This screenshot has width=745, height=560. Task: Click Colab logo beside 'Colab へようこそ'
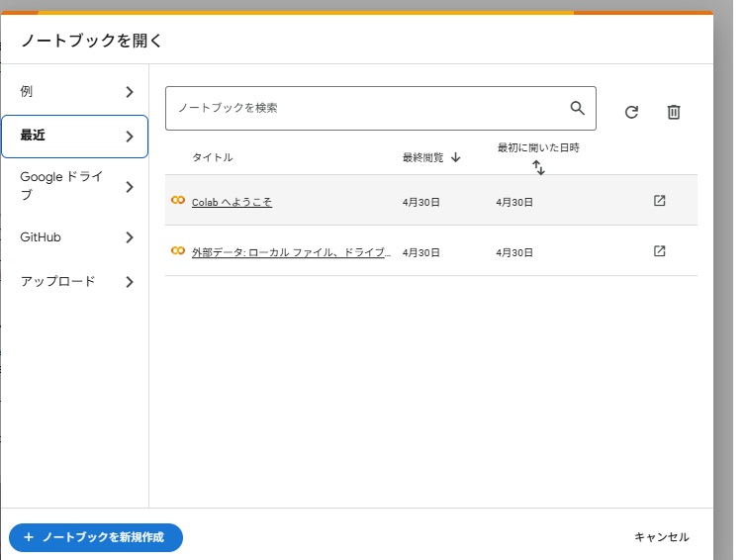[x=178, y=200]
